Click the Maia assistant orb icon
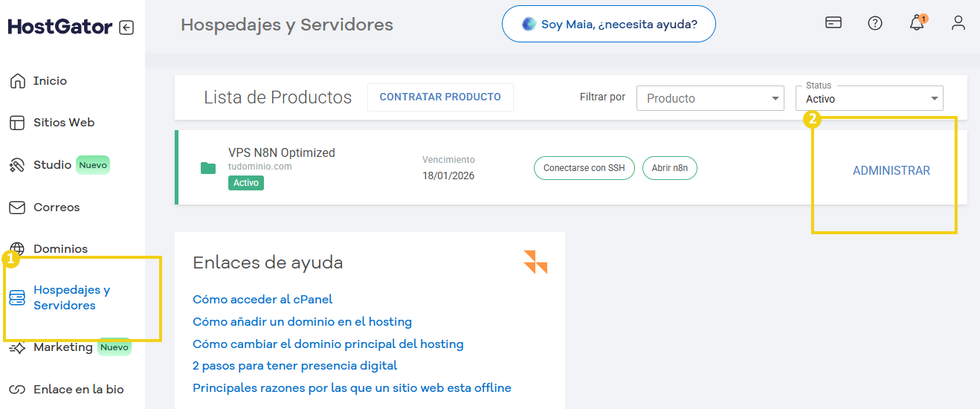 (x=529, y=24)
